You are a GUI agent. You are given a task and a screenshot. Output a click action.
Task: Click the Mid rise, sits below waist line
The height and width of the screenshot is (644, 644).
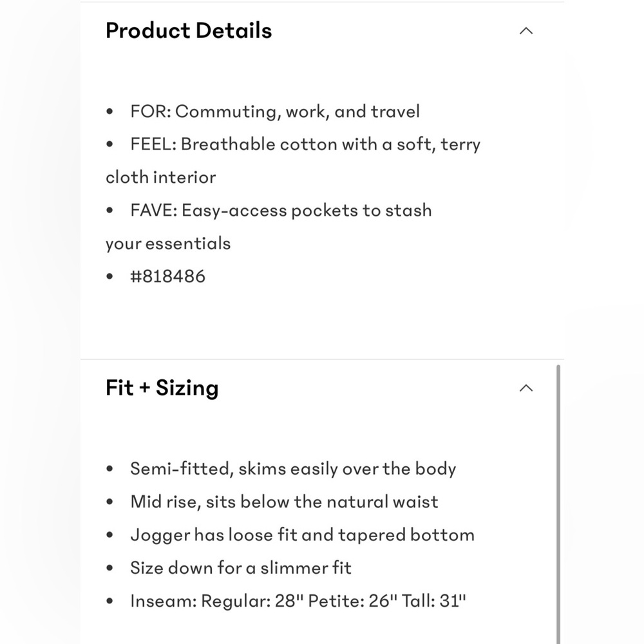tap(284, 502)
